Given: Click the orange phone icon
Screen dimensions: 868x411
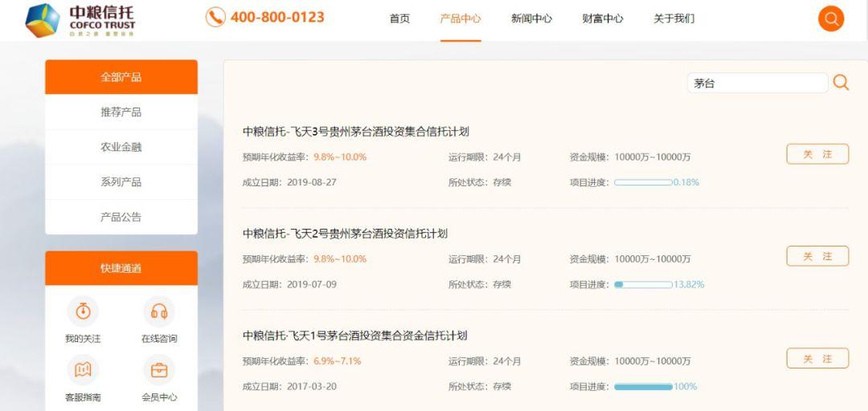Looking at the screenshot, I should 215,17.
